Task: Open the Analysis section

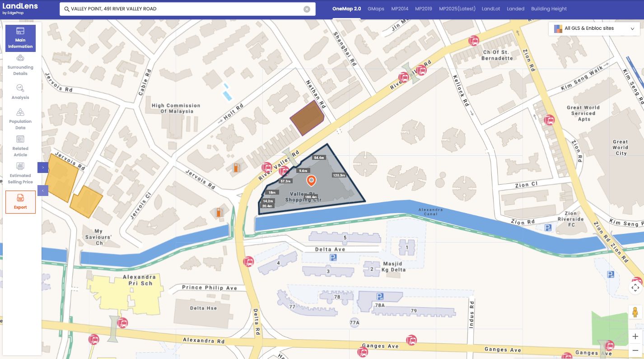Action: (20, 92)
